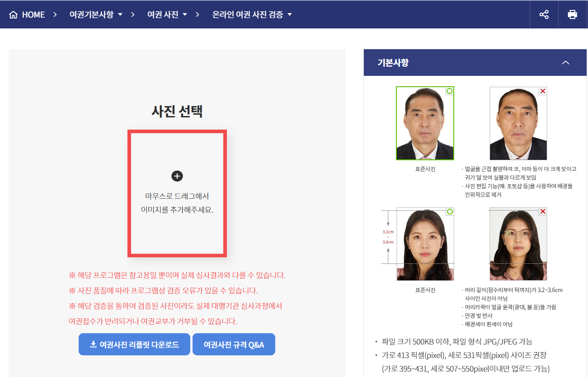Click the printer icon in header
This screenshot has height=377, width=588.
coord(573,14)
